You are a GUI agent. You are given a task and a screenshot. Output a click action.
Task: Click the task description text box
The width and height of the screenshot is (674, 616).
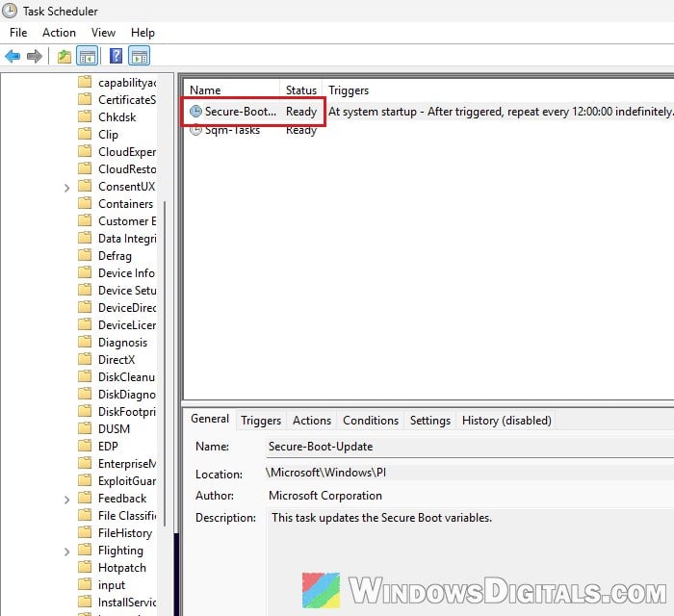tap(470, 562)
